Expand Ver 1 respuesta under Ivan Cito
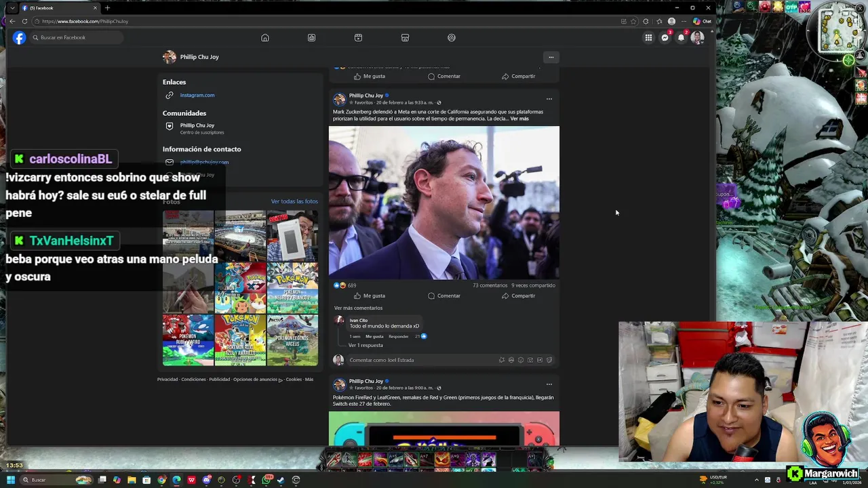Viewport: 868px width, 488px height. tap(366, 345)
